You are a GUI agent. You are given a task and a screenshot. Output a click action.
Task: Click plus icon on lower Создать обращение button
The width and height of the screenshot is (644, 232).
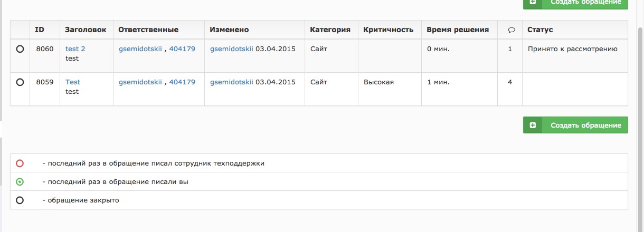tap(533, 125)
